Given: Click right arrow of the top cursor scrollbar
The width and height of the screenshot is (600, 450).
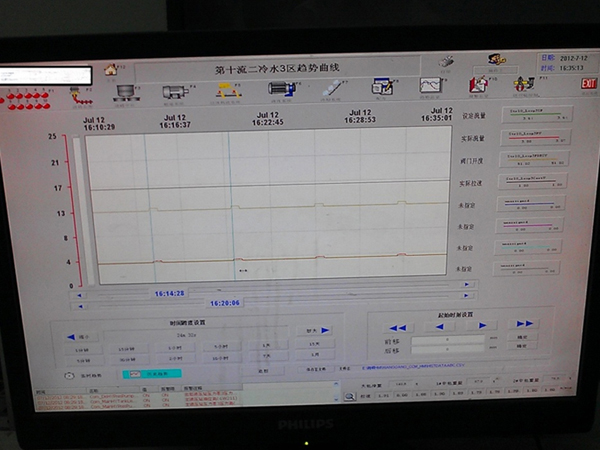Looking at the screenshot, I should click(x=466, y=284).
